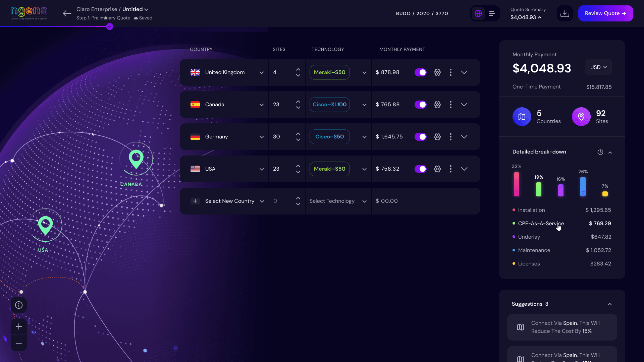Expand the United Kingdom row details
The image size is (644, 362).
coord(464,72)
